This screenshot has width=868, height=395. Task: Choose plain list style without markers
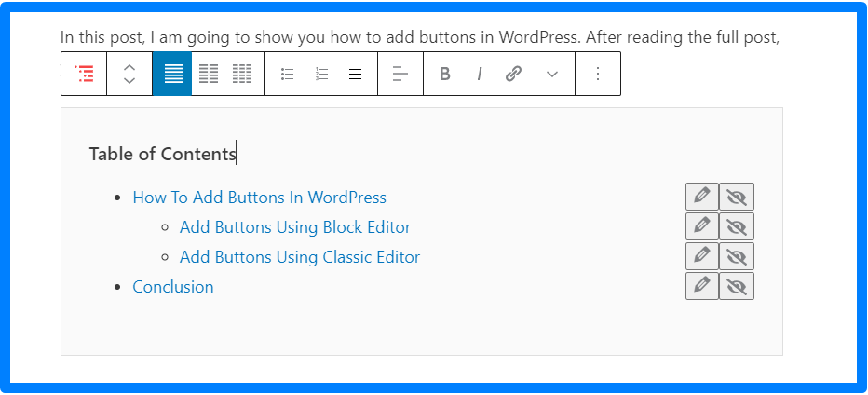[356, 74]
